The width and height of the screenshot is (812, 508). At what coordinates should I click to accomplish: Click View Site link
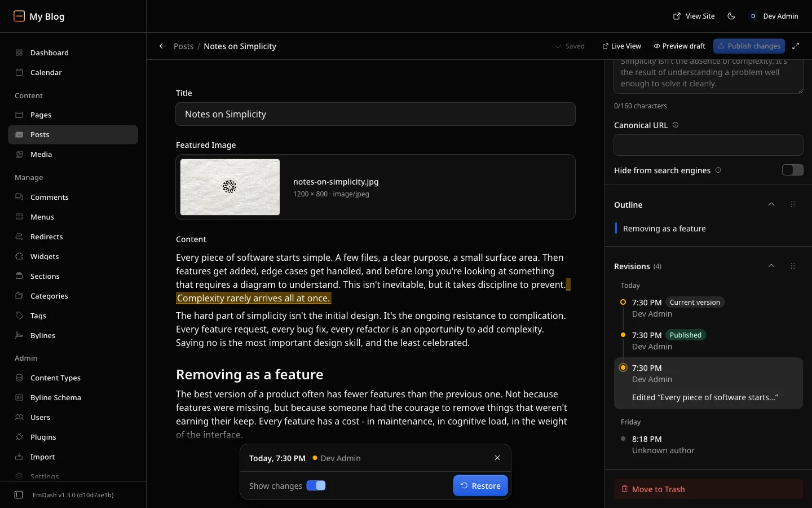pyautogui.click(x=694, y=16)
